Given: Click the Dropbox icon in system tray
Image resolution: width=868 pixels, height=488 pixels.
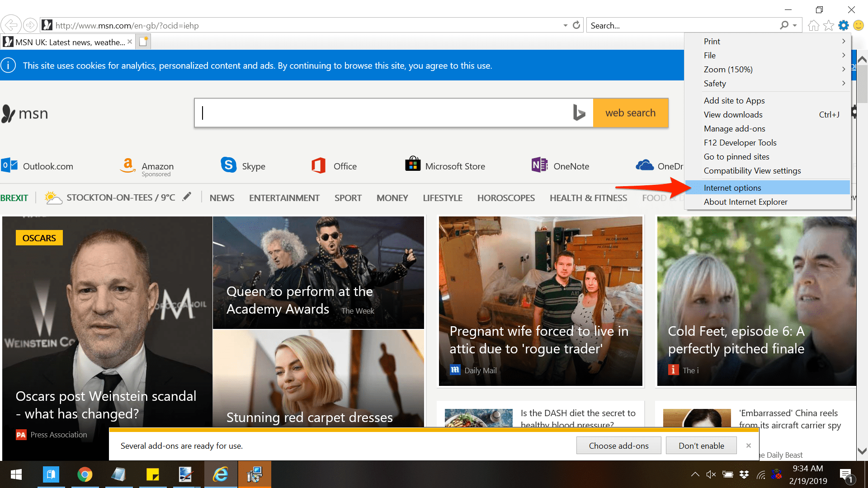Looking at the screenshot, I should [744, 474].
